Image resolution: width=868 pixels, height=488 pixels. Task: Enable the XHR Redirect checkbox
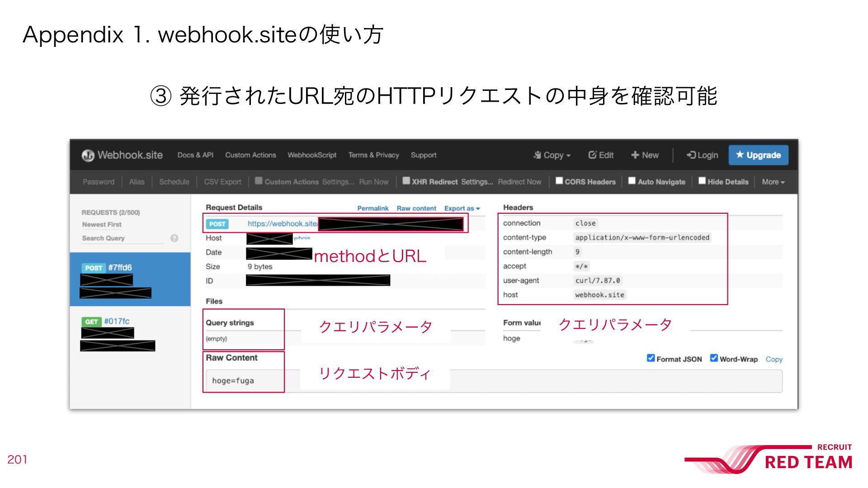(x=406, y=181)
